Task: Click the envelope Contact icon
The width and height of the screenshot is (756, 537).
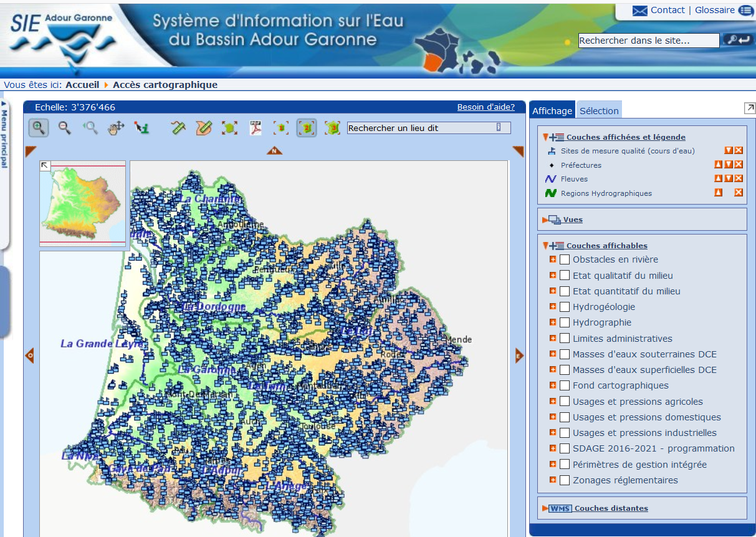Action: click(x=639, y=11)
